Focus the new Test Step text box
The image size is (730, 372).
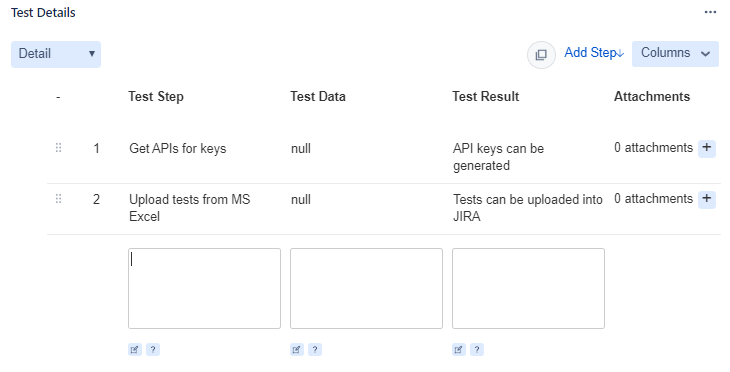coord(204,289)
